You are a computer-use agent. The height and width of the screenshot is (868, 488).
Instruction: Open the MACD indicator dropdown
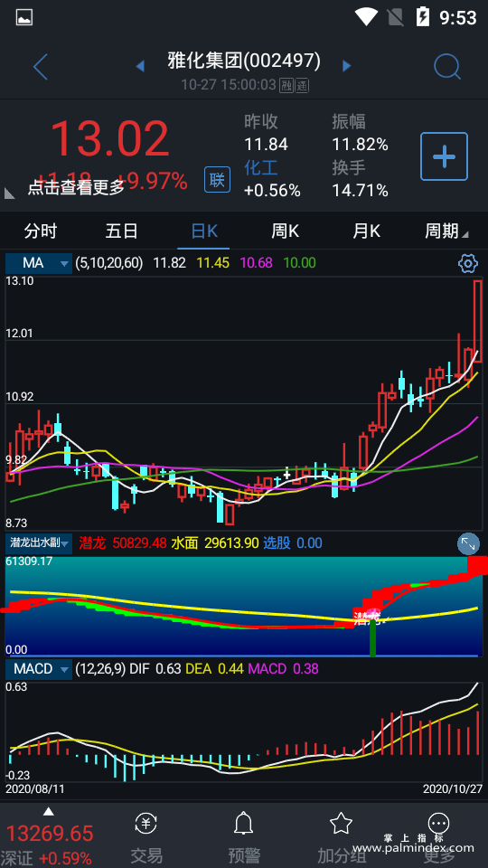(x=39, y=669)
